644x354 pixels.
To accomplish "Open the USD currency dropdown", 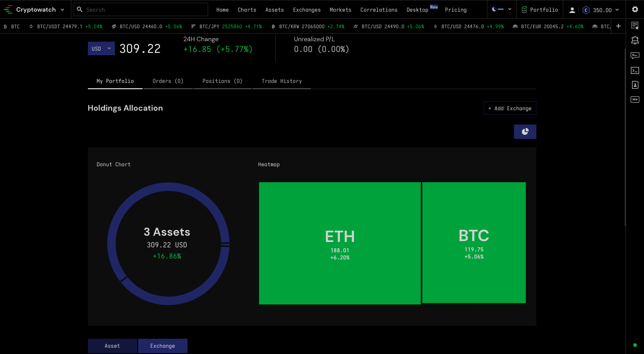I will [x=101, y=48].
